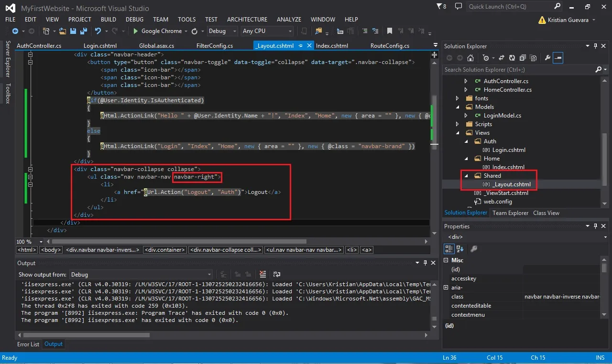The image size is (612, 364).
Task: Open the DEBUG menu
Action: click(x=134, y=20)
